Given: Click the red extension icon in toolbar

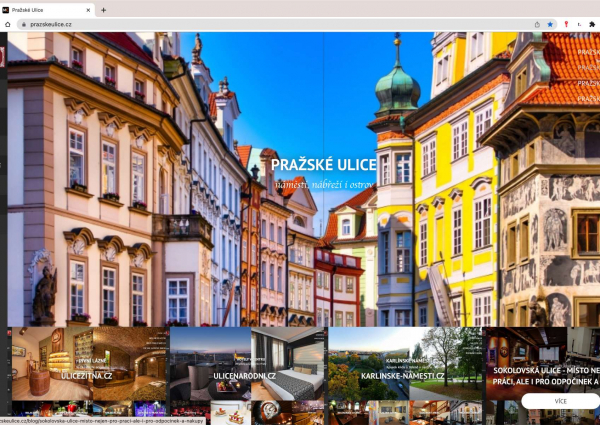Looking at the screenshot, I should pos(565,24).
